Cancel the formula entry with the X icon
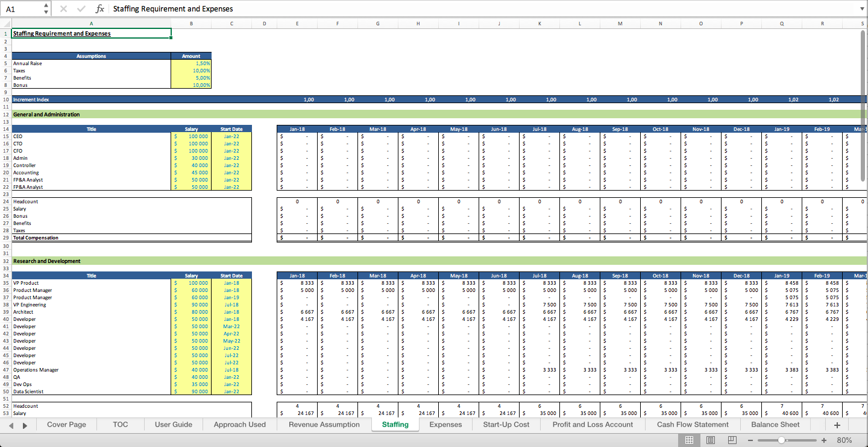Viewport: 868px width, 447px height. 64,9
